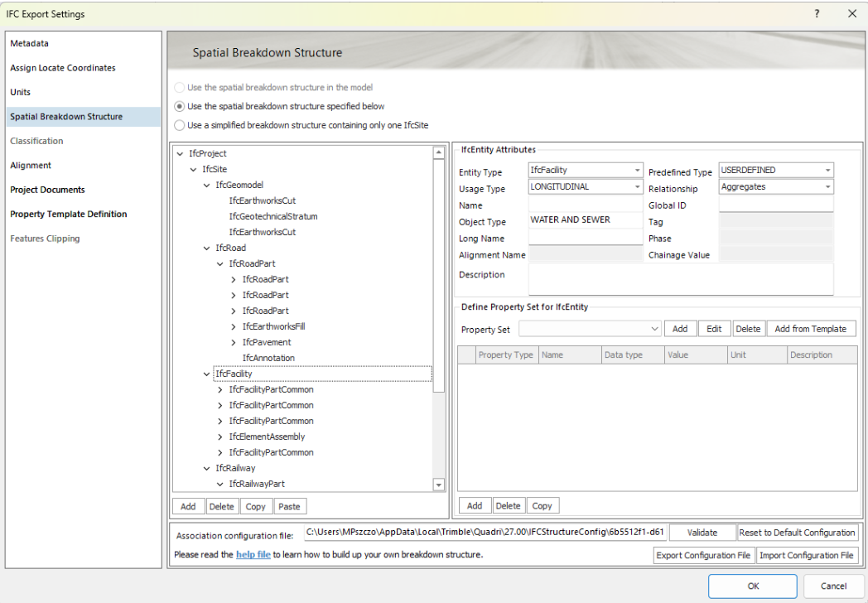Viewport: 868px width, 603px height.
Task: Click the Value column header
Action: click(696, 355)
